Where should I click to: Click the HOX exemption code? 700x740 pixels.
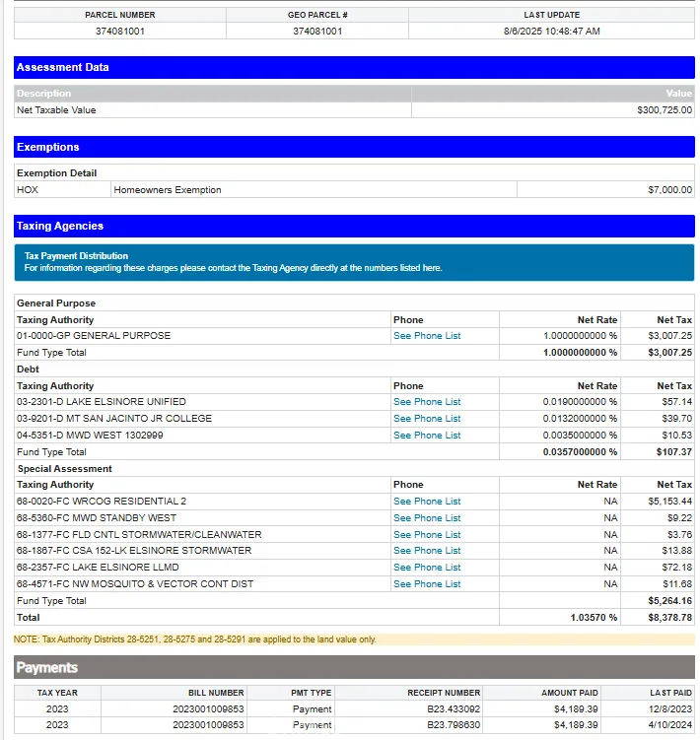pos(28,190)
